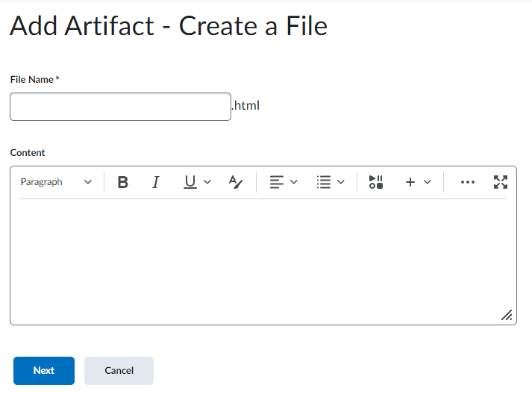Viewport: 532px width, 394px height.
Task: Expand the alignment options chevron
Action: pyautogui.click(x=294, y=182)
